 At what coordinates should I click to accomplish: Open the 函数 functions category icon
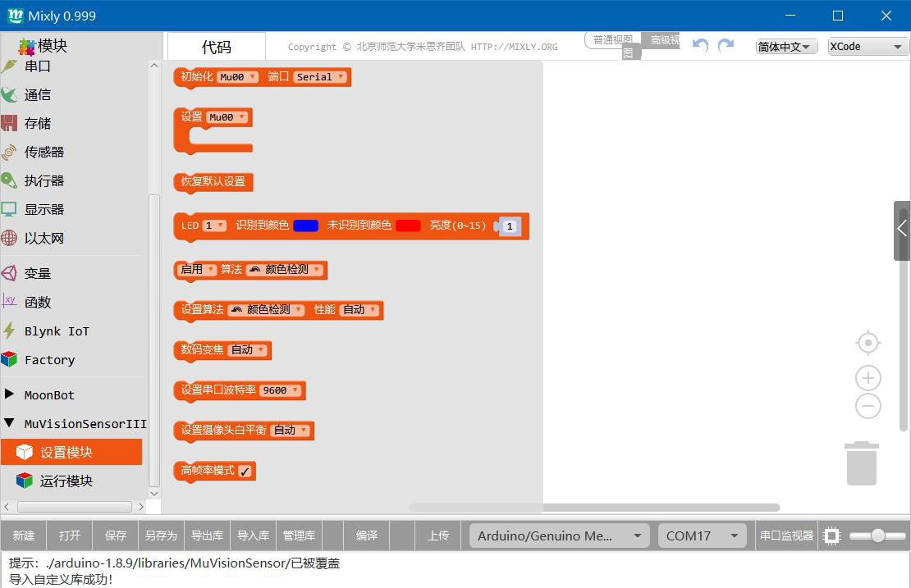click(x=9, y=301)
